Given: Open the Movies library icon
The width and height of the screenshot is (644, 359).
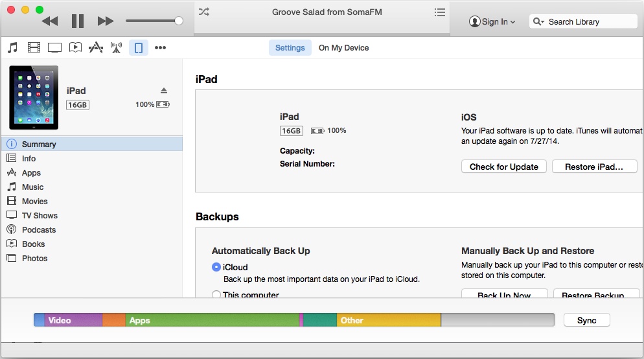Looking at the screenshot, I should [x=34, y=48].
